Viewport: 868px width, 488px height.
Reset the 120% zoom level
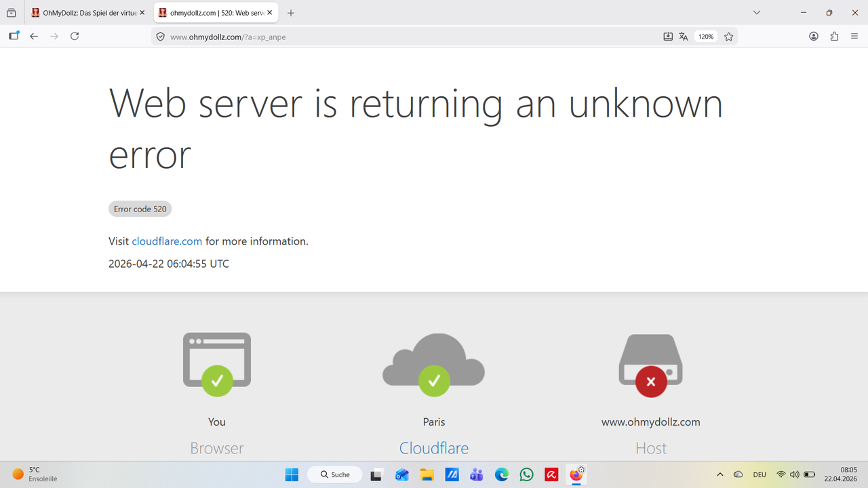pos(706,37)
